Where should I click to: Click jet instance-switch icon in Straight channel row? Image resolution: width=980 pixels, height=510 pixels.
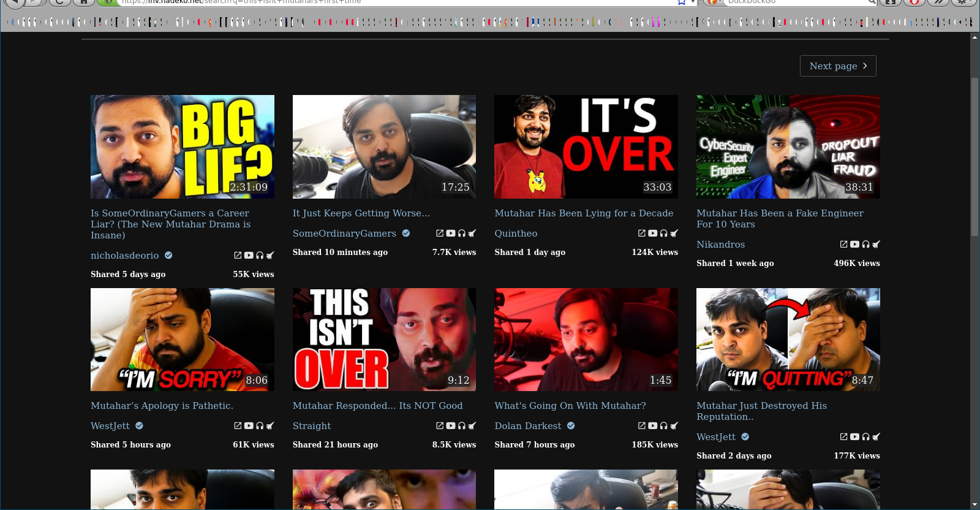pos(472,426)
